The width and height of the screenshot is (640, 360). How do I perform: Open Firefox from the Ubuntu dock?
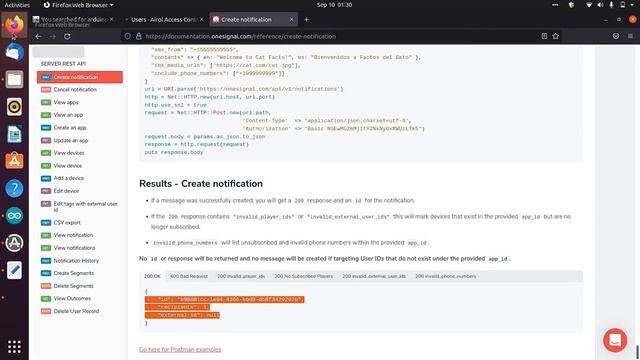(x=14, y=24)
